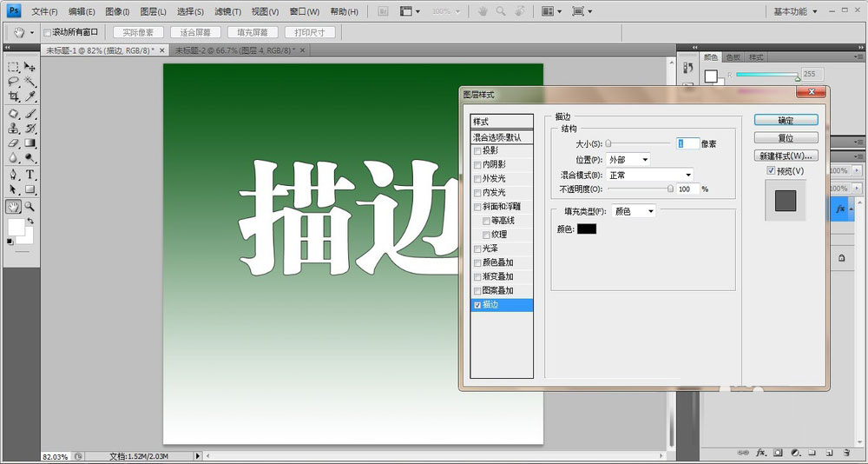Uncheck the 描边 stroke checkbox

pos(477,305)
